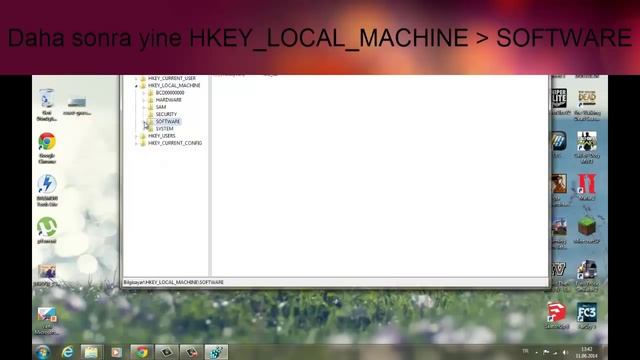Expand the SAM node arrow
The image size is (640, 360).
pyautogui.click(x=144, y=107)
